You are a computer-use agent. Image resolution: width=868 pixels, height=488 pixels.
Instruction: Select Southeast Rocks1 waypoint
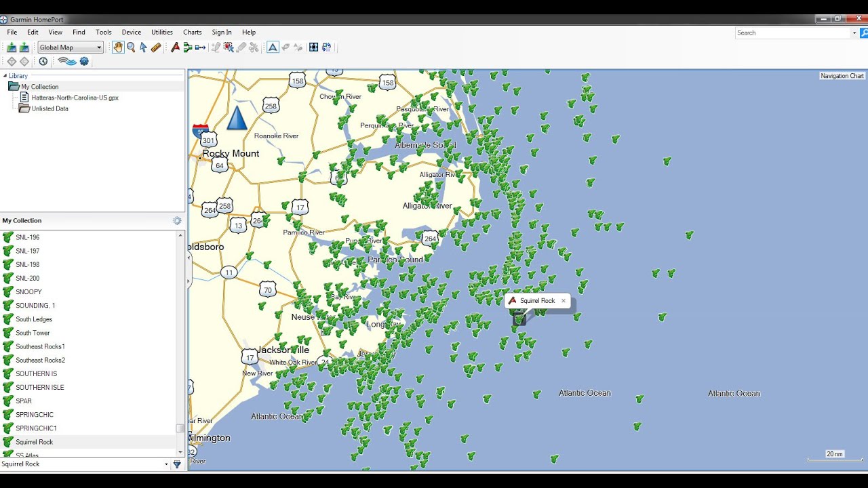point(88,346)
